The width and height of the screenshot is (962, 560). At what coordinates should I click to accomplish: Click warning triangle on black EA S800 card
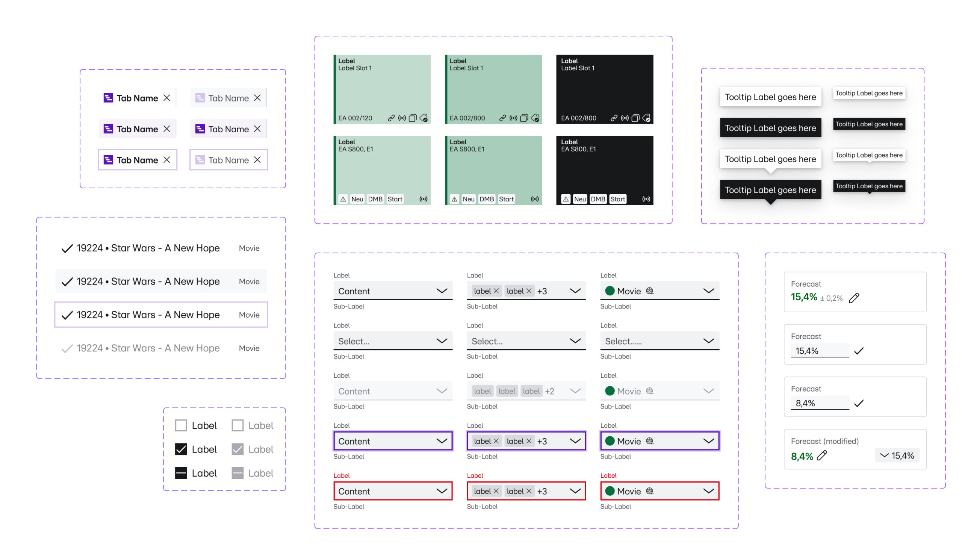[x=566, y=199]
